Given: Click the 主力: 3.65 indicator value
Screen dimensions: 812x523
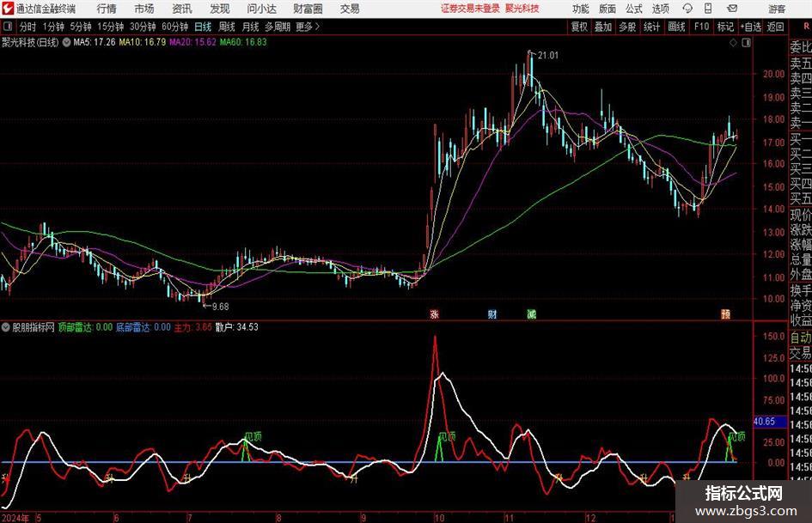Looking at the screenshot, I should [x=192, y=327].
